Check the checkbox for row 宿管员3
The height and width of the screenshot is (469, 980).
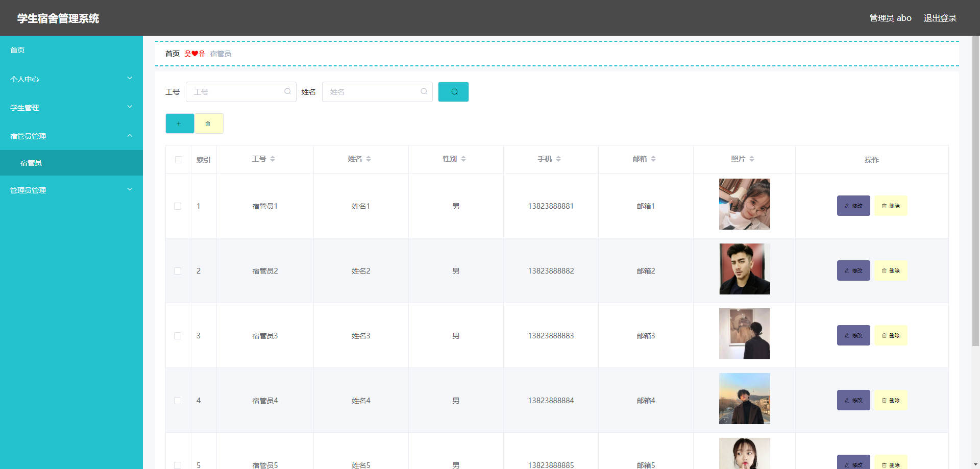point(178,336)
